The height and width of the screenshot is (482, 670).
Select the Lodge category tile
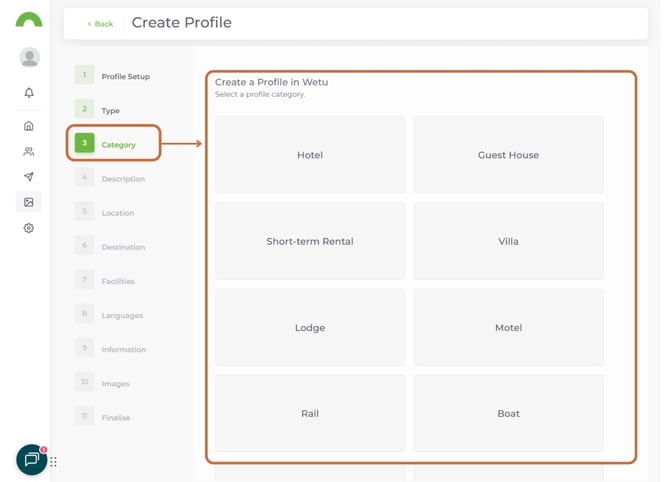(x=310, y=328)
